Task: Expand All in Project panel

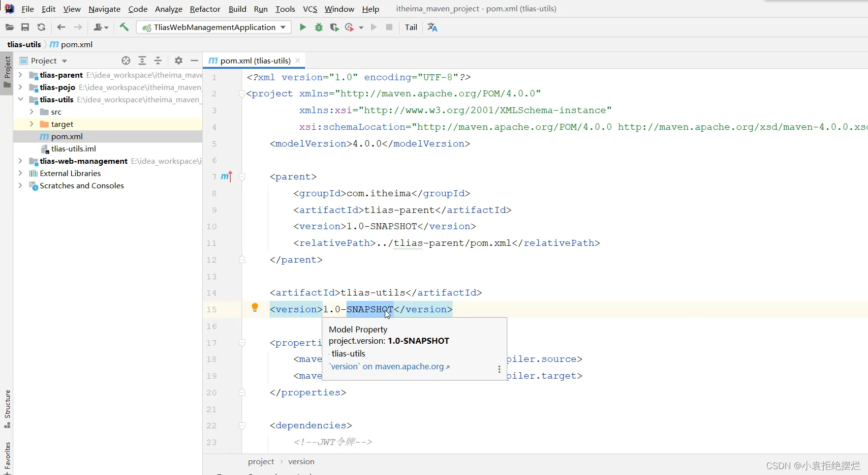Action: [142, 60]
